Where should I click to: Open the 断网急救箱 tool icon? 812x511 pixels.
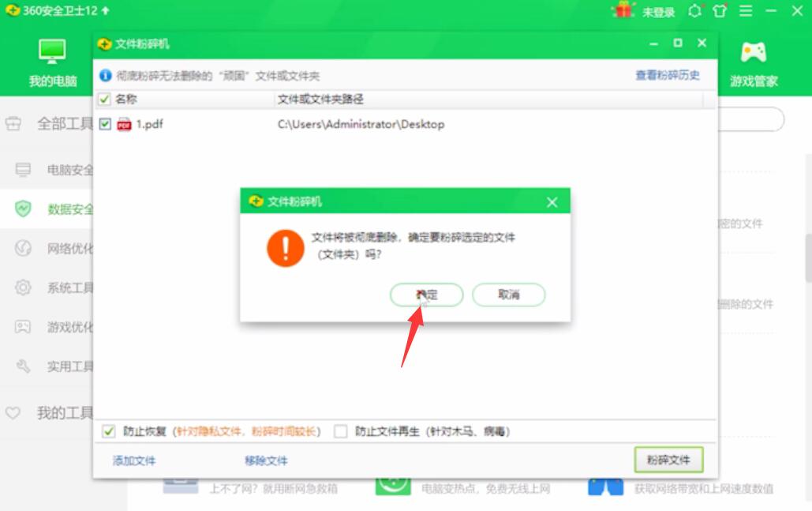(x=180, y=487)
